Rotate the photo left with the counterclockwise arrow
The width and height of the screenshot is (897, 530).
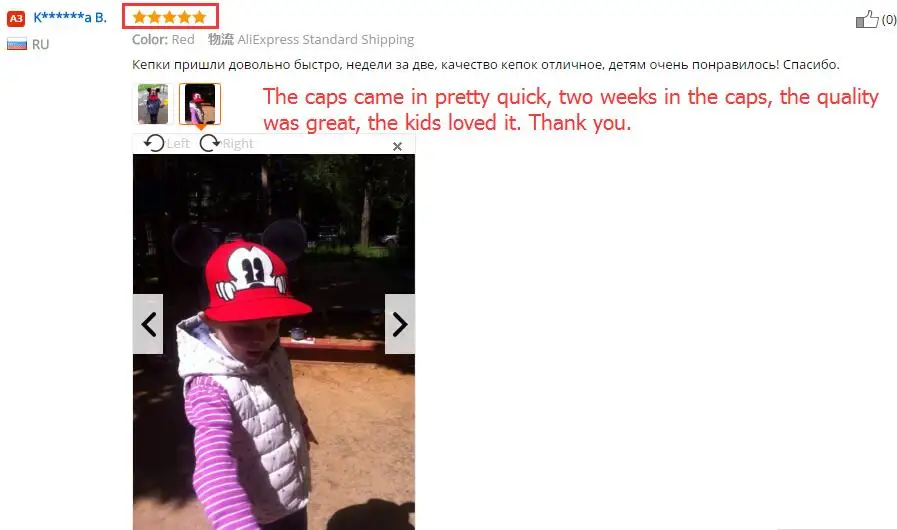click(154, 143)
